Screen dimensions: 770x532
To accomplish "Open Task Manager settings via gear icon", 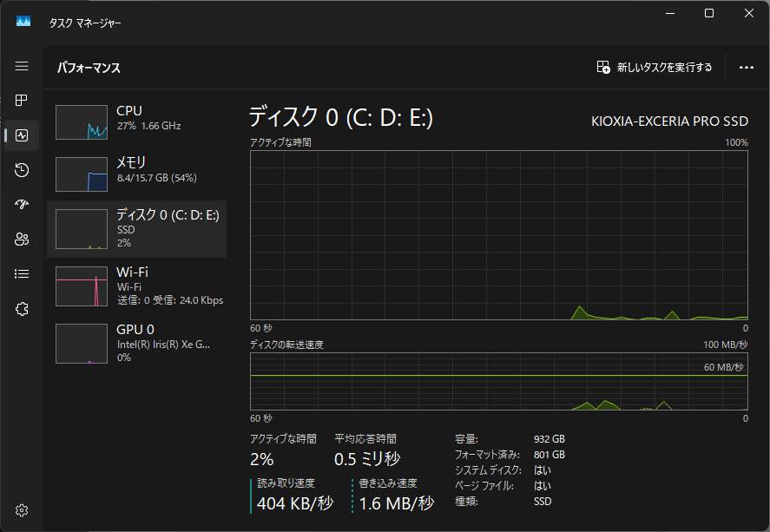I will [22, 510].
